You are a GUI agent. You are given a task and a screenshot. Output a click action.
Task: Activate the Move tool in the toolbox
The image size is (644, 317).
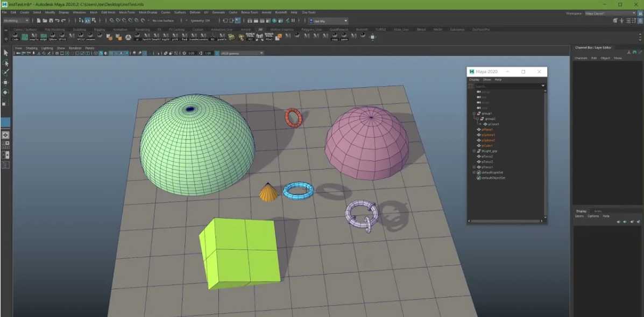pos(6,82)
